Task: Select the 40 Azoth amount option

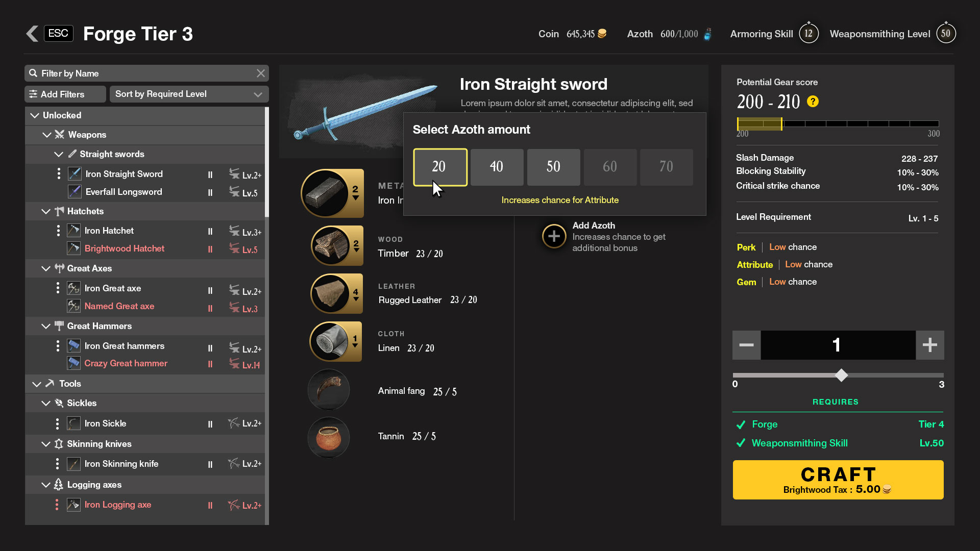Action: coord(497,167)
